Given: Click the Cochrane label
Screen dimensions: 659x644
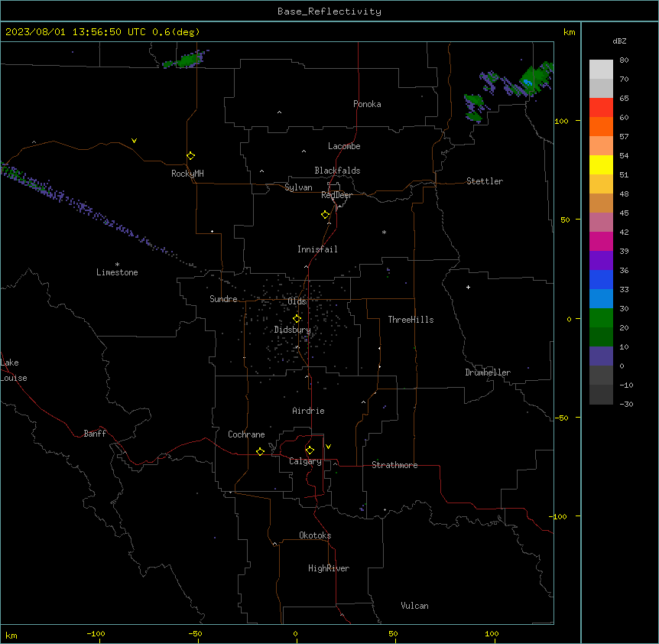Looking at the screenshot, I should click(x=246, y=434).
